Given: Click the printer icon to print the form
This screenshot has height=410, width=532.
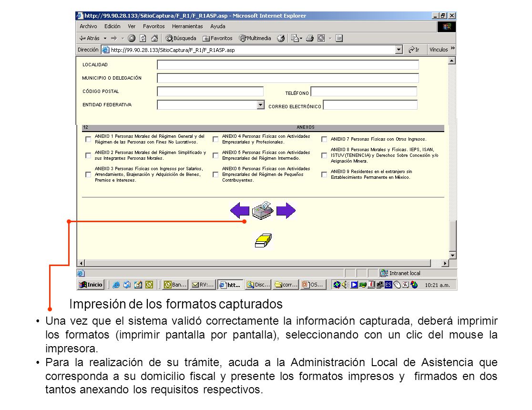Looking at the screenshot, I should click(263, 210).
